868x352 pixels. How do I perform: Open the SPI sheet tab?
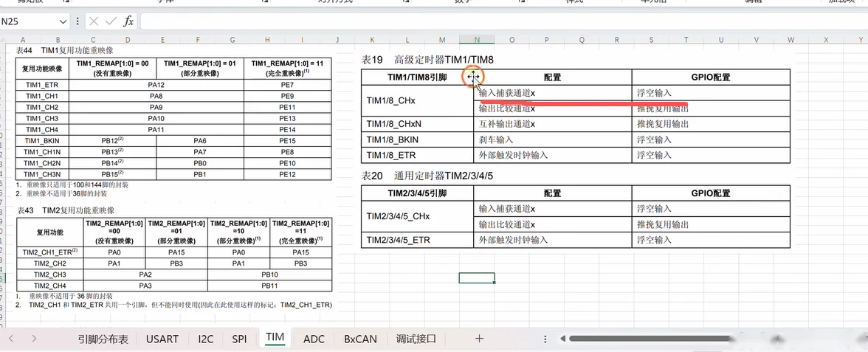click(x=239, y=339)
